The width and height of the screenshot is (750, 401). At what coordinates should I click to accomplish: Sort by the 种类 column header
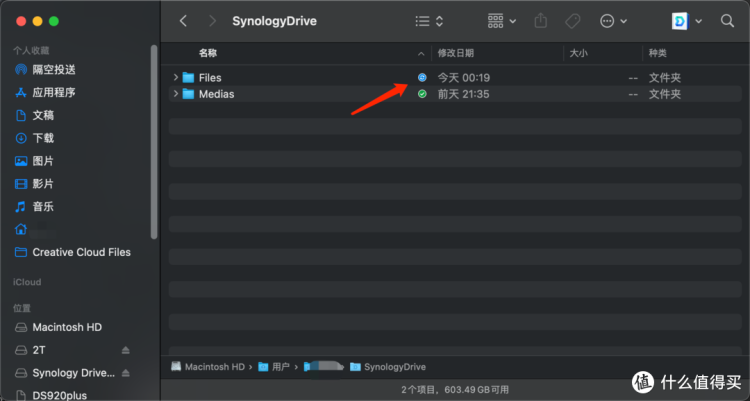click(657, 53)
